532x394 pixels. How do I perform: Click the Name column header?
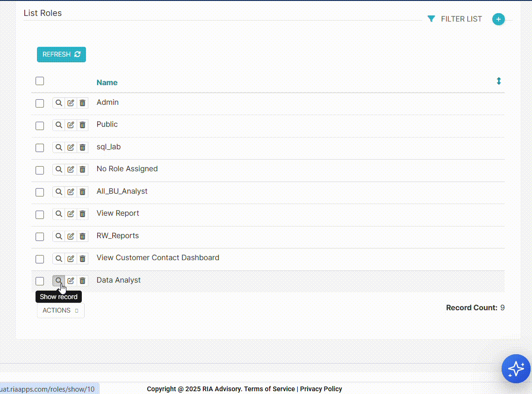107,82
